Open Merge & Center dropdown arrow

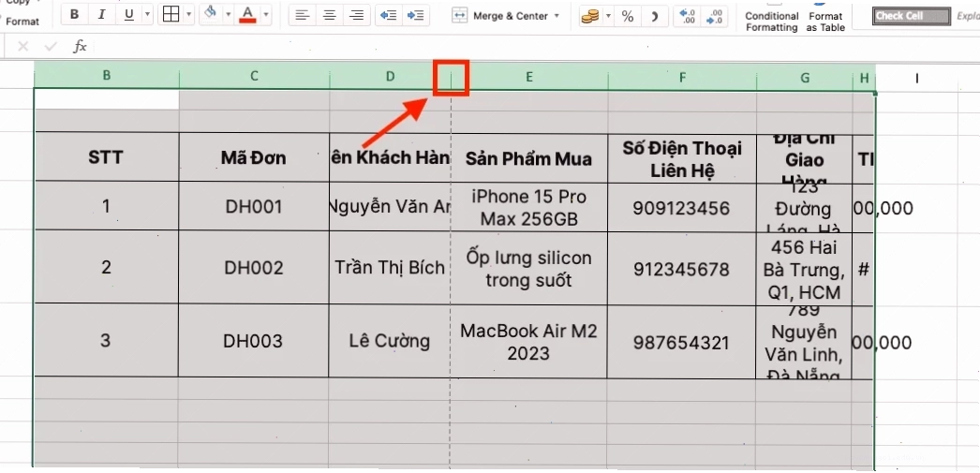coord(557,16)
